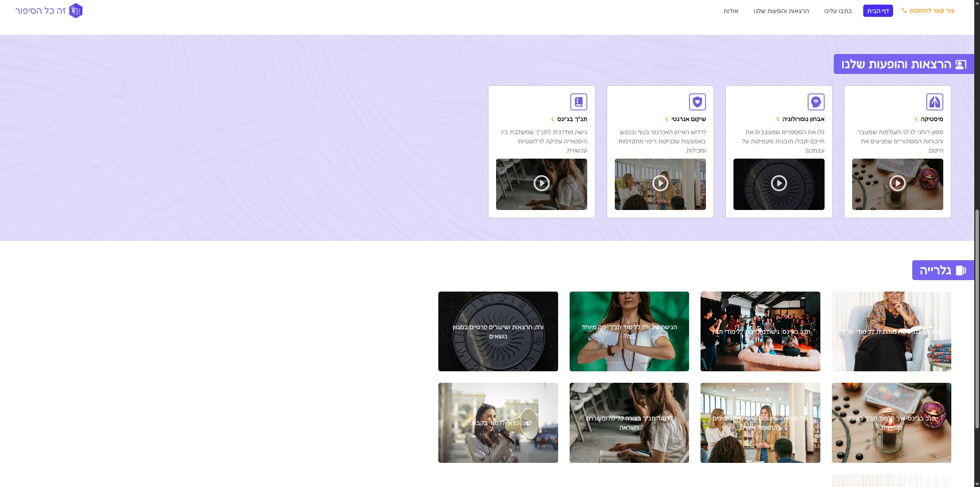This screenshot has width=980, height=487.
Task: Open הרצאות והופעות שלנו in the navigation bar
Action: (x=781, y=11)
